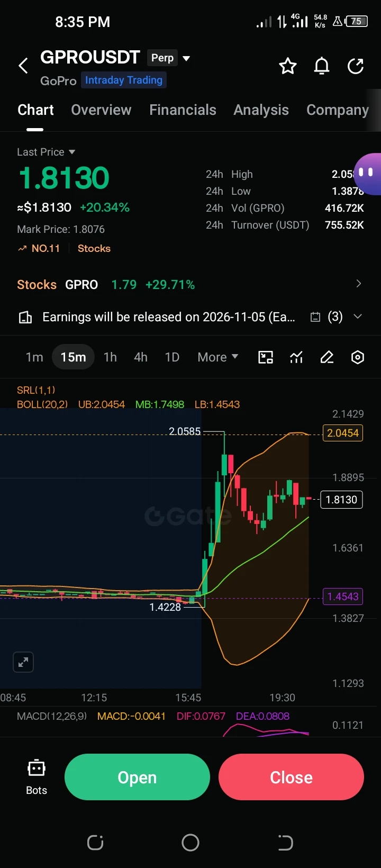
Task: Tap the green Open button
Action: point(137,777)
